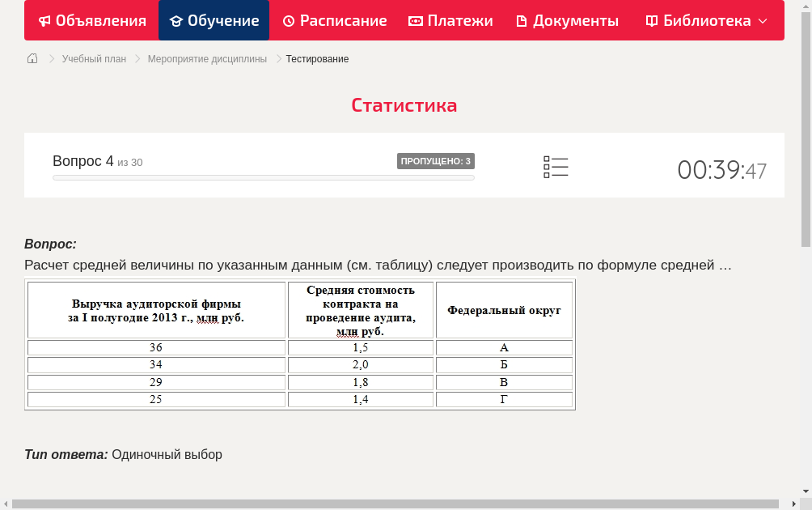Click the Обучение graduation cap icon
This screenshot has height=510, width=812.
(177, 20)
